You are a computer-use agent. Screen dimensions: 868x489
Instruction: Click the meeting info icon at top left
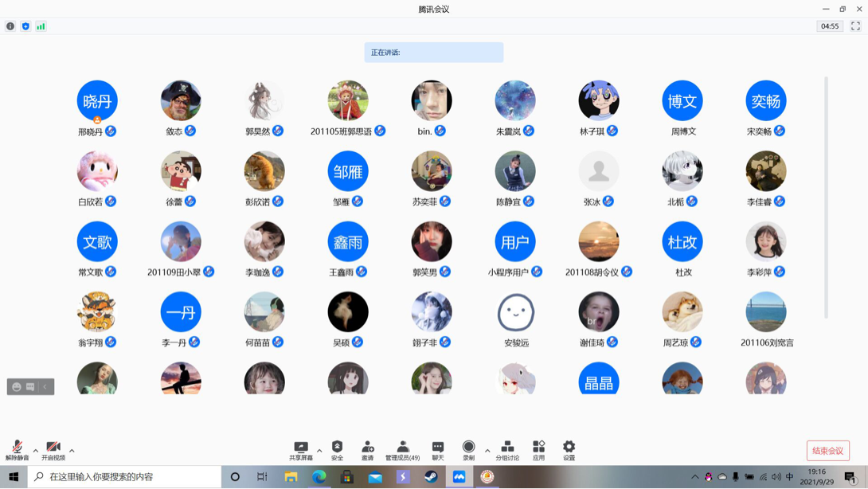pyautogui.click(x=10, y=26)
